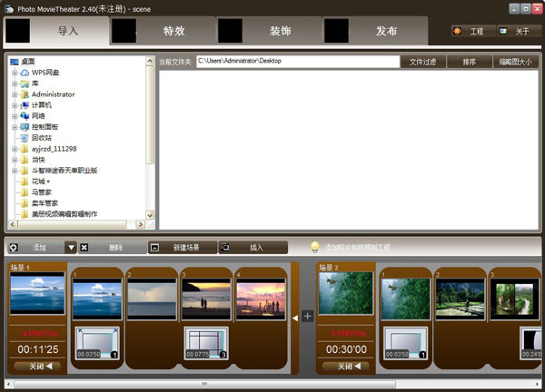This screenshot has width=545, height=392.
Task: Click the 删除 (Delete) X icon
Action: (x=84, y=247)
